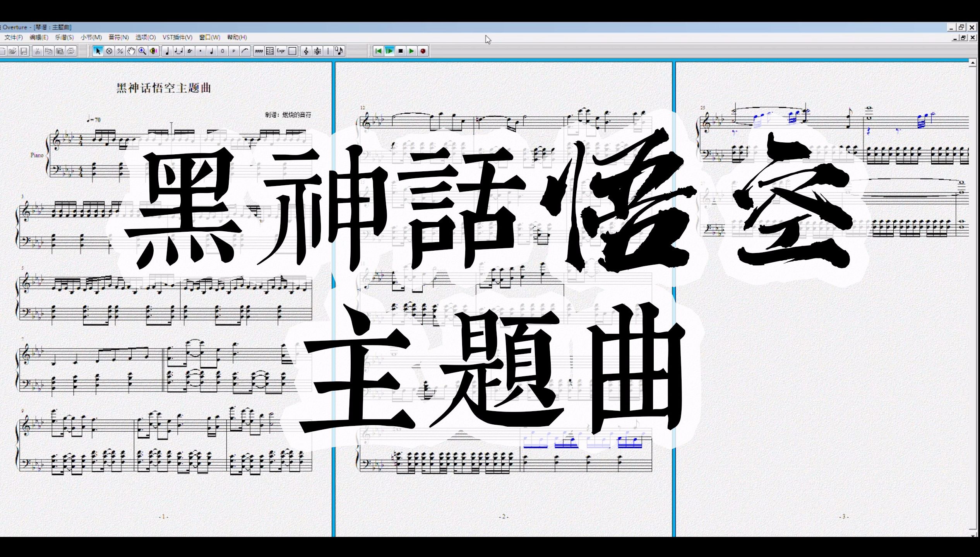
Task: Open the trill ornaments palette
Action: (189, 51)
